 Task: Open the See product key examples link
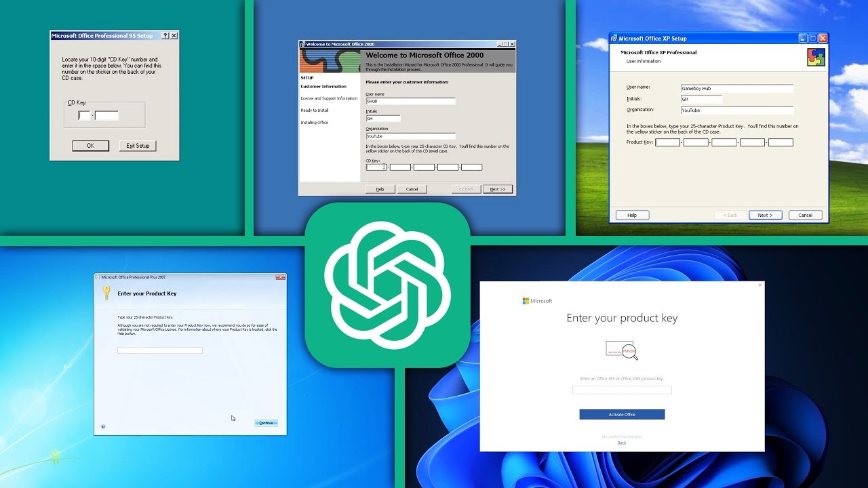coord(622,436)
